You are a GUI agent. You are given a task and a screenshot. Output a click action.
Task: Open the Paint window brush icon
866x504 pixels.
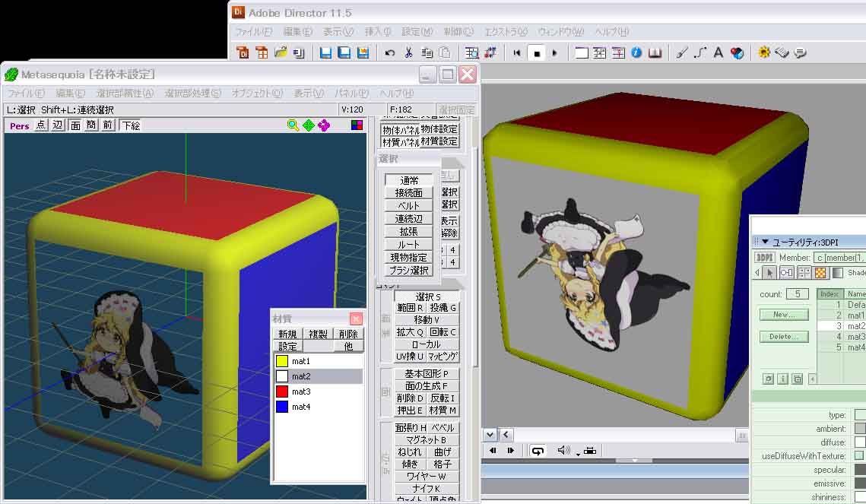[x=682, y=53]
